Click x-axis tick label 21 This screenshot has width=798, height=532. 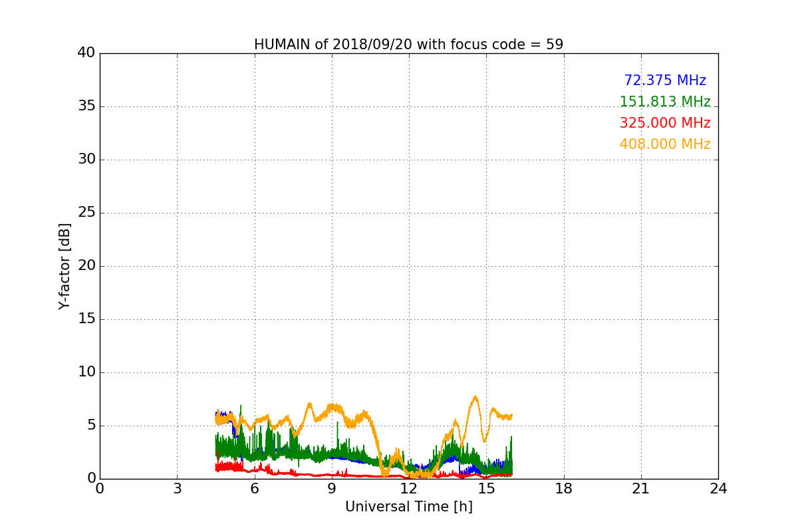coord(641,489)
